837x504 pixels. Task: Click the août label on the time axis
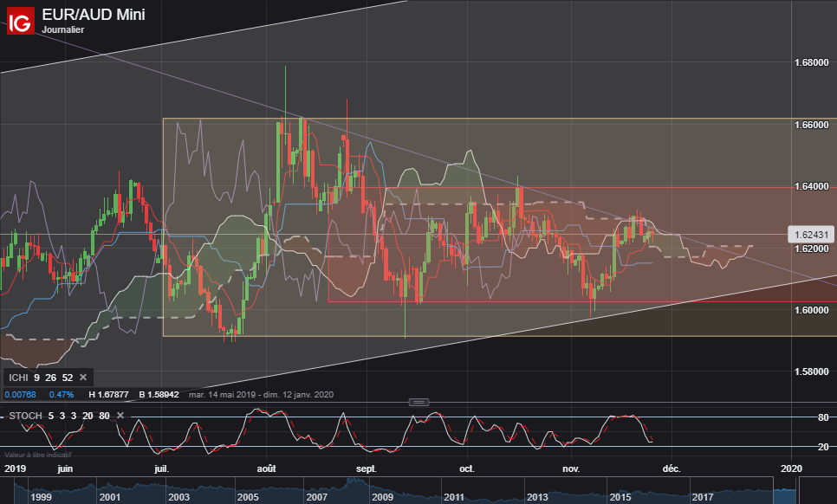266,468
